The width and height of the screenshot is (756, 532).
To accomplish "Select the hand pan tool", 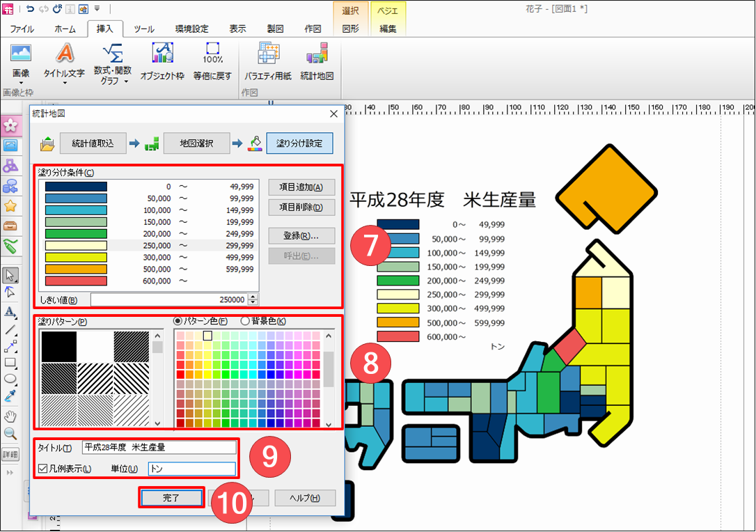I will click(10, 416).
